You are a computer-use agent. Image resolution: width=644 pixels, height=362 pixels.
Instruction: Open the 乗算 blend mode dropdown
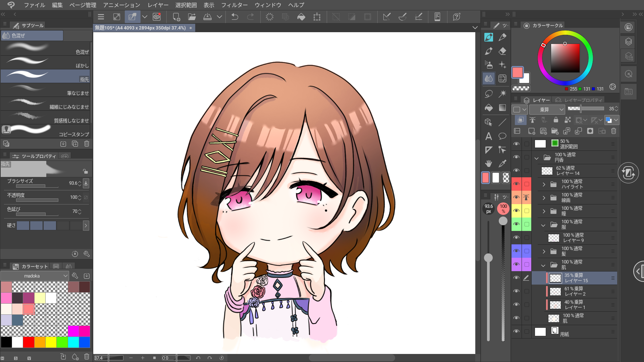click(x=547, y=110)
